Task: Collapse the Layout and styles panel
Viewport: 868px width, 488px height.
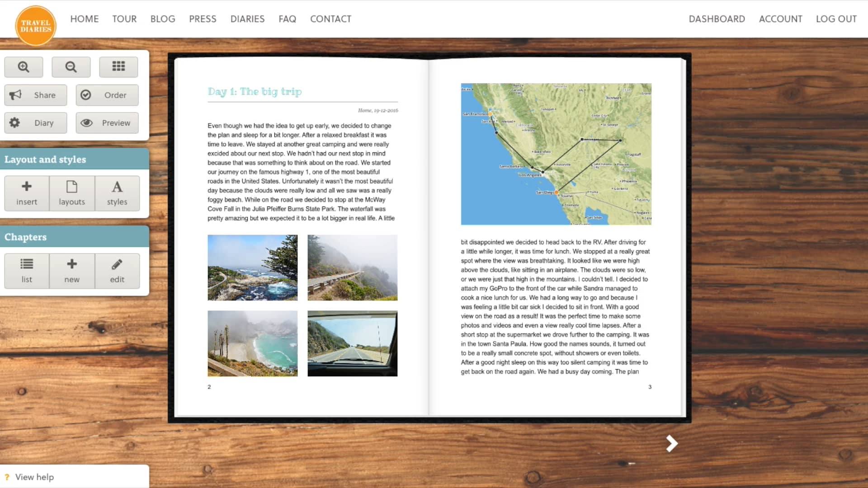Action: 75,159
